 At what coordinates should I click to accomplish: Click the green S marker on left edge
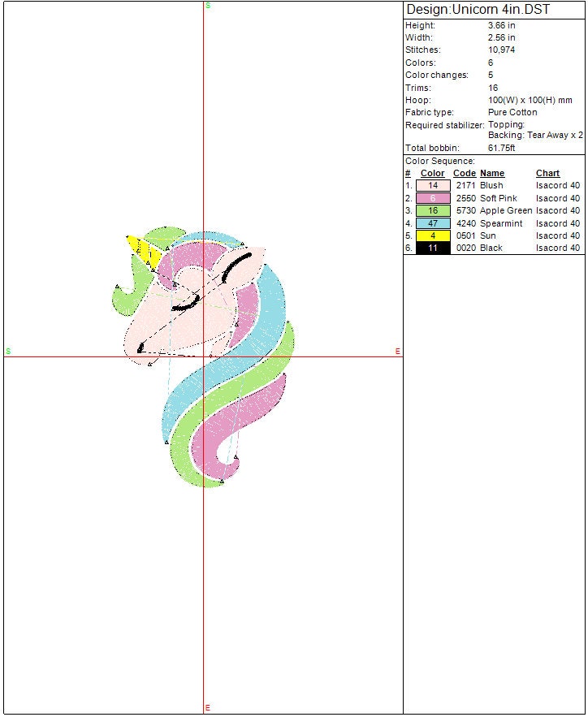coord(8,351)
